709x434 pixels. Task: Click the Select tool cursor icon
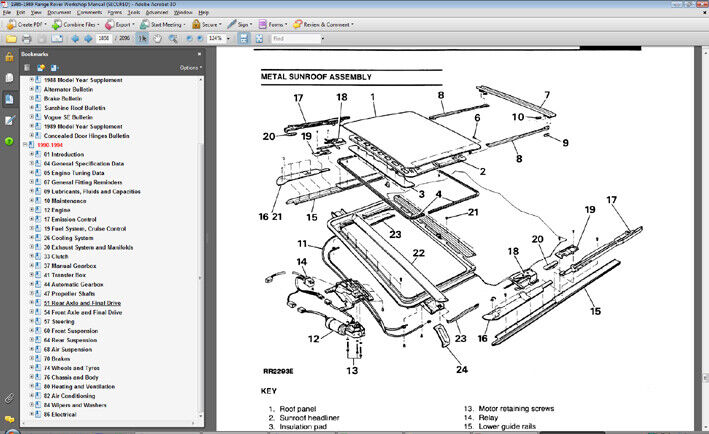click(x=143, y=38)
